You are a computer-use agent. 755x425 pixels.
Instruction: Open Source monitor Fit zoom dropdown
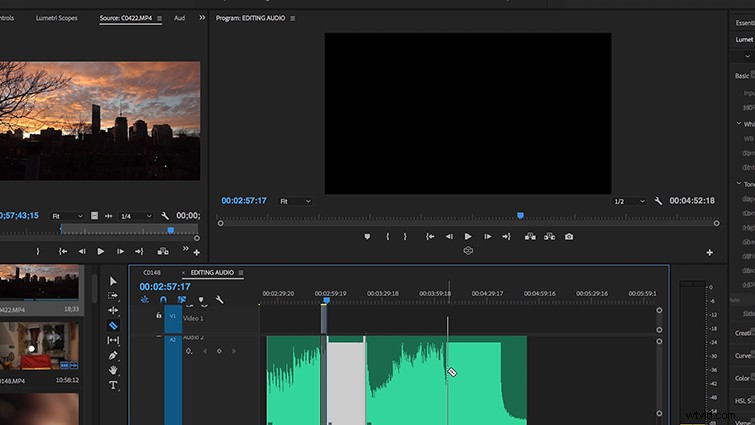click(67, 216)
